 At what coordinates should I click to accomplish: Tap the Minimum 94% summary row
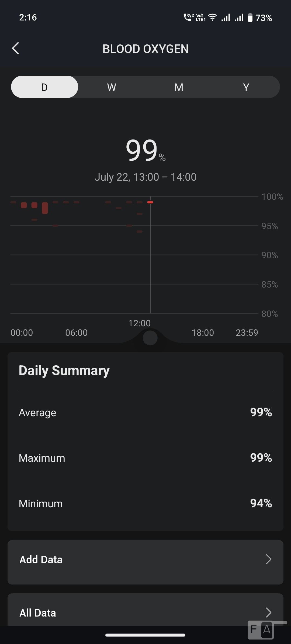point(145,503)
